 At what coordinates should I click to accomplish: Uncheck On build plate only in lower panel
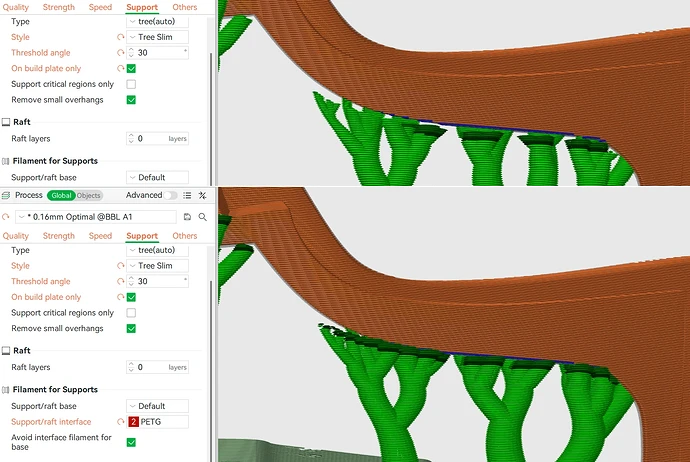coord(131,297)
